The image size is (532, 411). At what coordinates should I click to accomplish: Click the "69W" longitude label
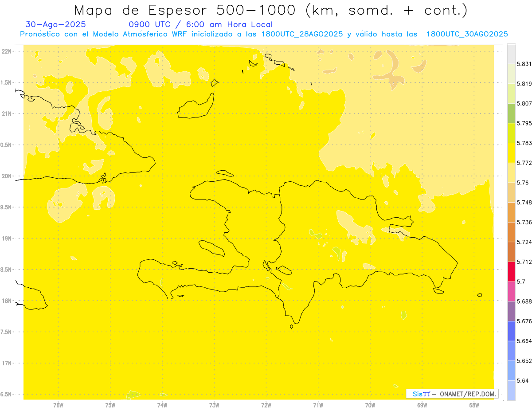[422, 406]
